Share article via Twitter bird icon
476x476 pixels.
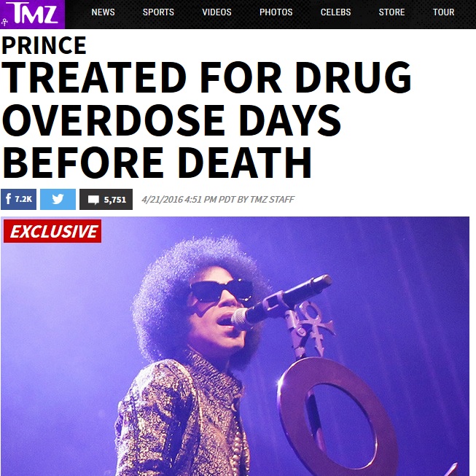(58, 199)
